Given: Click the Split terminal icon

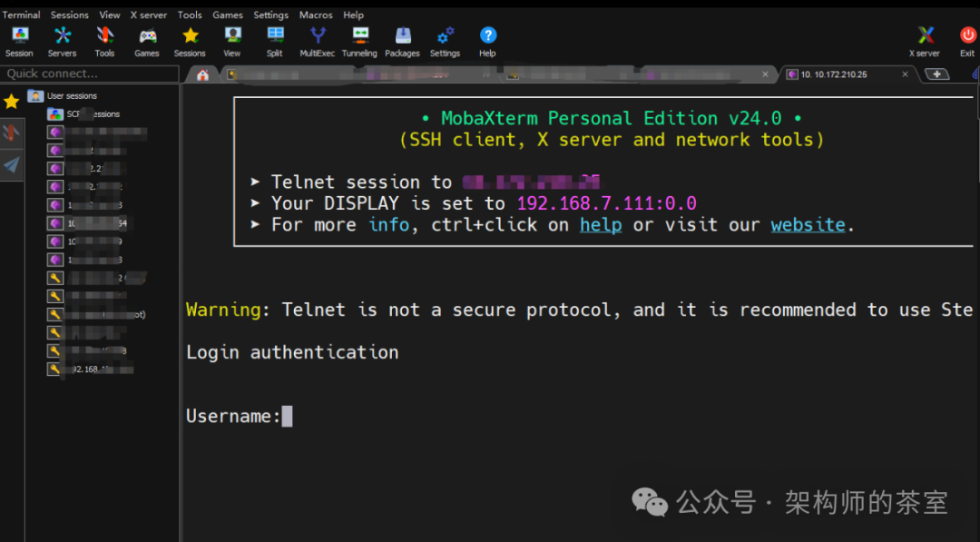Looking at the screenshot, I should click(275, 40).
